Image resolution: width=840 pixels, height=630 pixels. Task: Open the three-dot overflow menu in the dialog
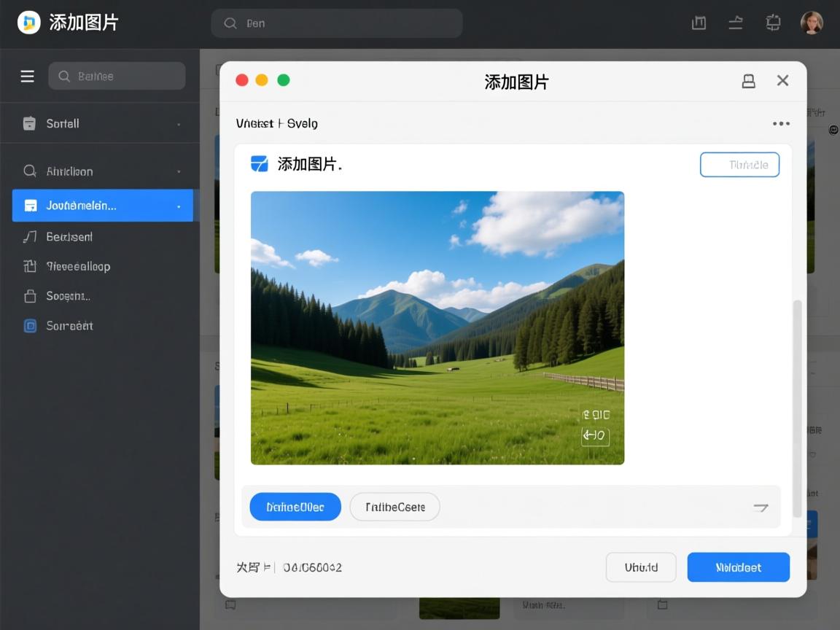780,123
